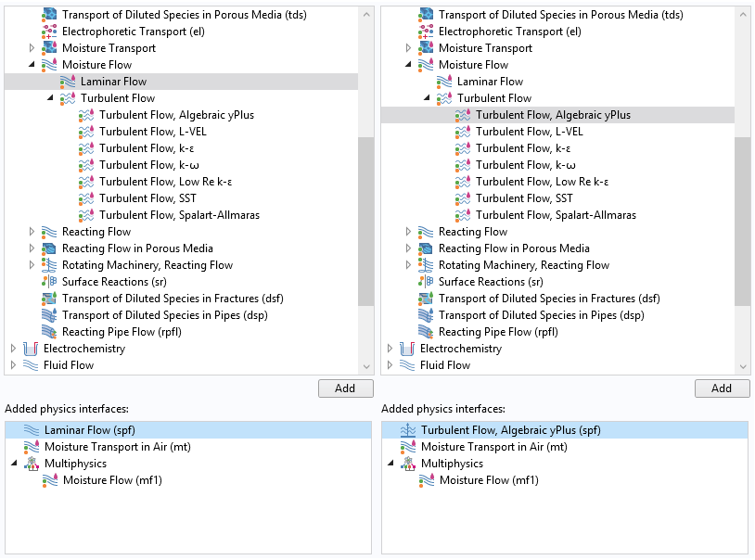This screenshot has width=755, height=560.
Task: Select Turbulent Flow, SST icon in left tree
Action: point(86,198)
